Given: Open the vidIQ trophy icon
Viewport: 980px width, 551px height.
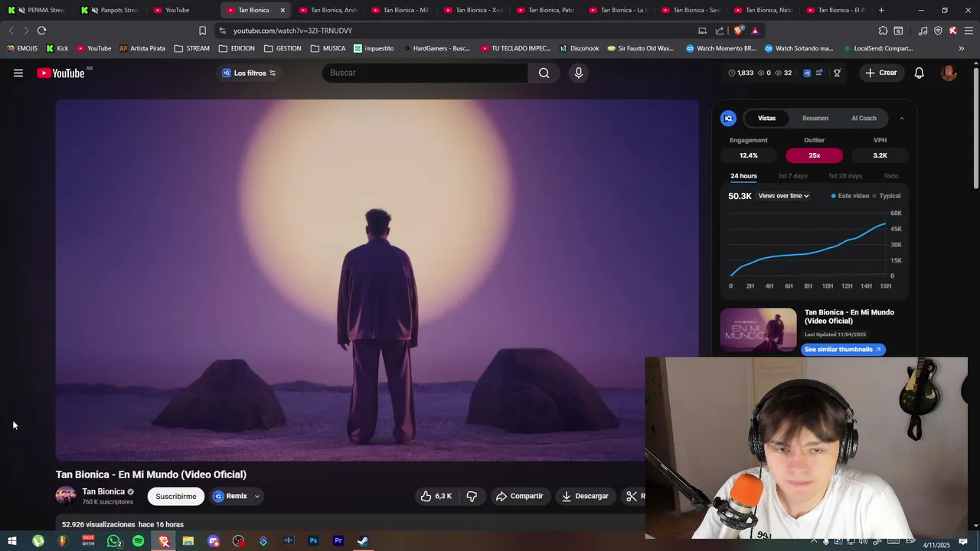Looking at the screenshot, I should (x=837, y=73).
